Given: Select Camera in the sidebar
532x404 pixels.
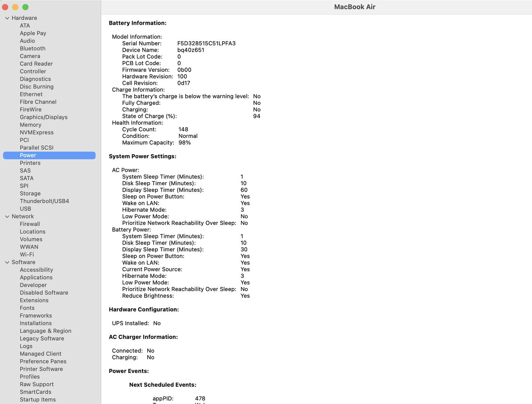Looking at the screenshot, I should point(30,56).
